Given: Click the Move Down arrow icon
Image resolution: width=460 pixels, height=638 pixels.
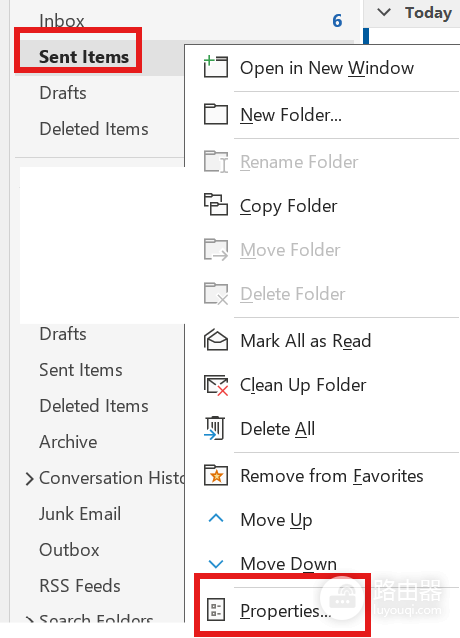Looking at the screenshot, I should 216,564.
